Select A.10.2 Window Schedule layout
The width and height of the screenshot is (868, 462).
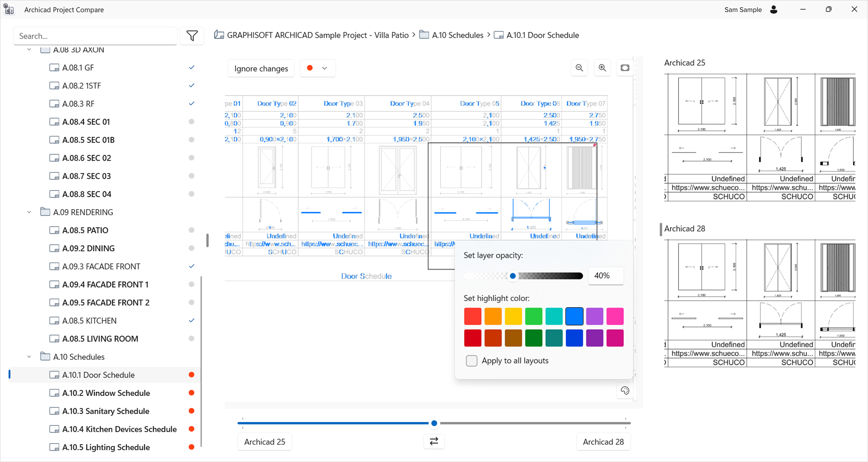[x=106, y=393]
